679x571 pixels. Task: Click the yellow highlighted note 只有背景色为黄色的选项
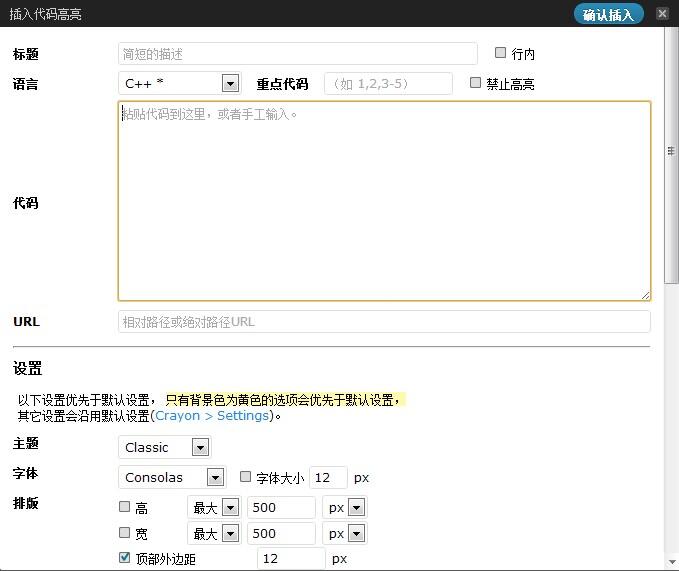(x=285, y=400)
